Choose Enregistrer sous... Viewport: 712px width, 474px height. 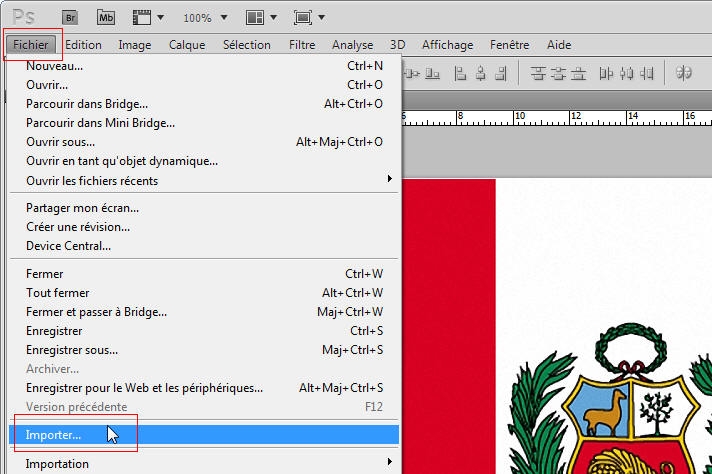click(204, 350)
